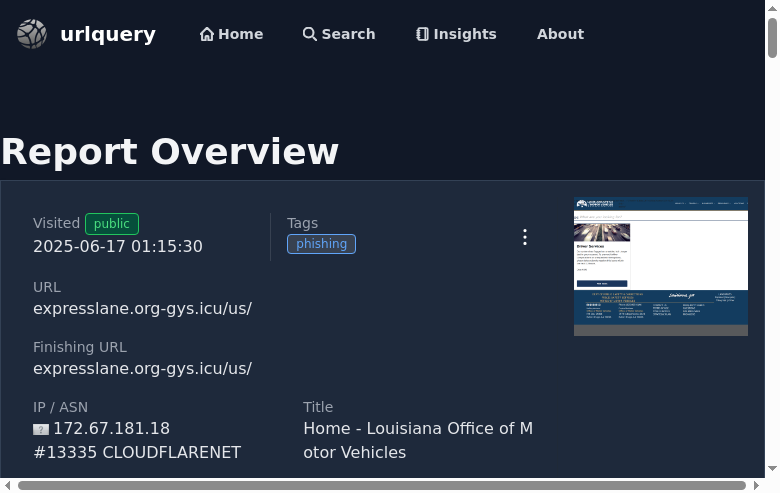The height and width of the screenshot is (493, 780).
Task: Click the horizontal scrollbar thumb
Action: pos(382,486)
